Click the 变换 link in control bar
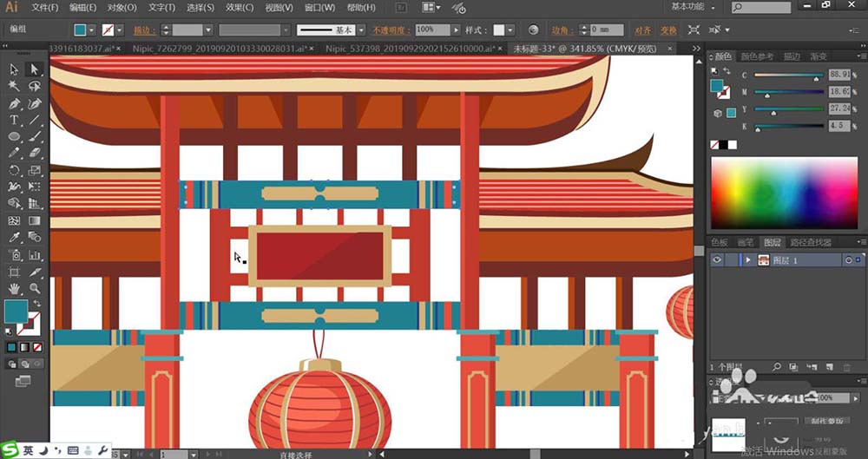Viewport: 868px width, 459px height. (668, 30)
